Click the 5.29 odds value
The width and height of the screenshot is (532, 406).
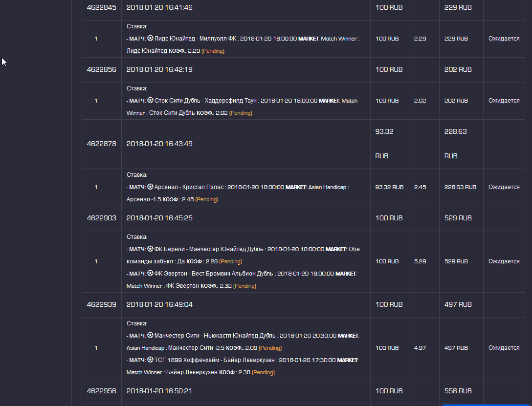[x=420, y=261]
